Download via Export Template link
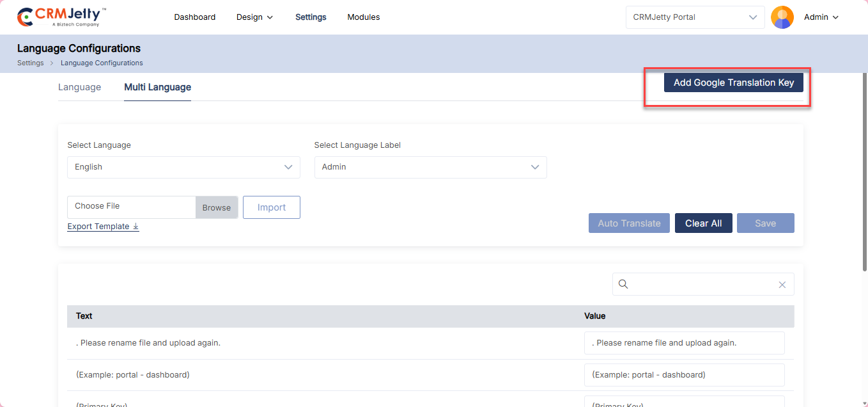This screenshot has width=868, height=407. 103,227
